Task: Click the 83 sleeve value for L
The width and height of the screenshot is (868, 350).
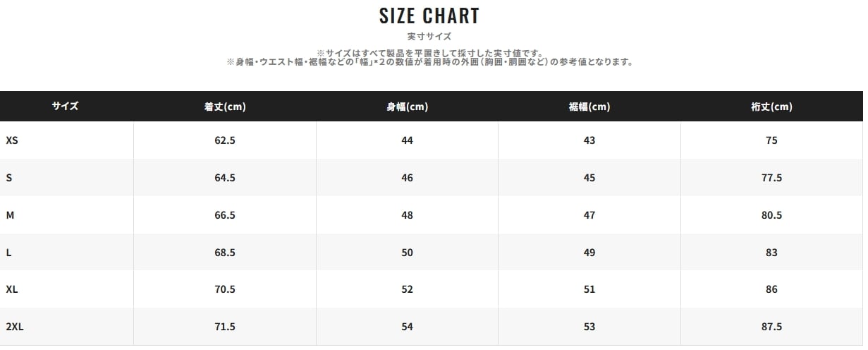Action: point(771,253)
